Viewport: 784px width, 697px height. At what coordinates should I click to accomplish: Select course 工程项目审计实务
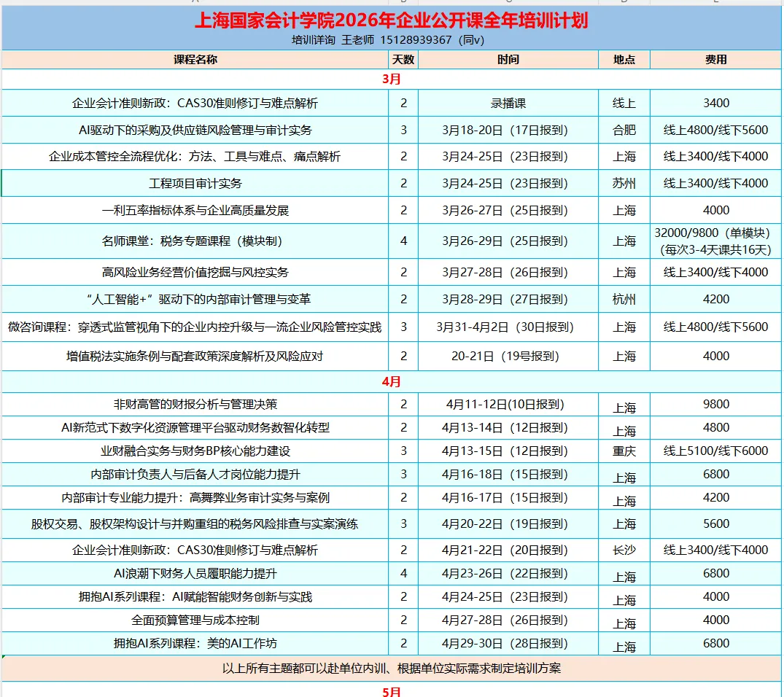195,184
